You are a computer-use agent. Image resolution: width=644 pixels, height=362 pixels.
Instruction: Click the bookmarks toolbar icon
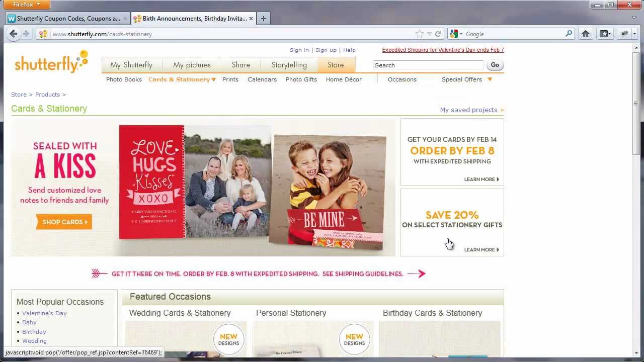[605, 34]
